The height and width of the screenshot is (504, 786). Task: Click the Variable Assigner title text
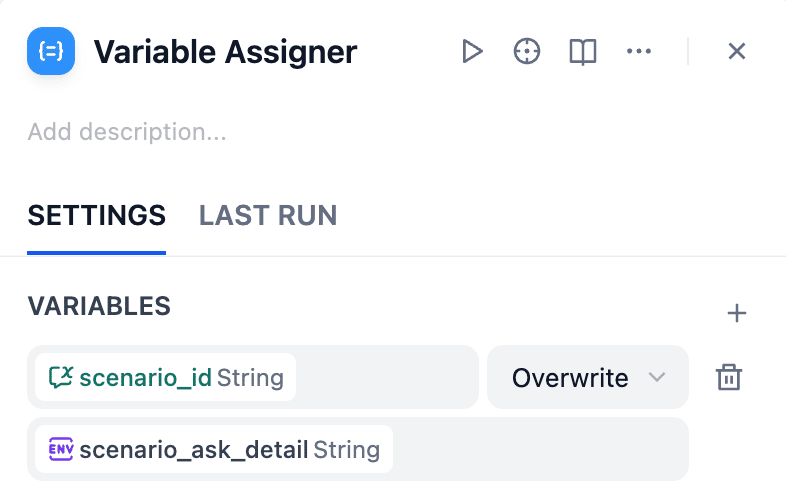(225, 52)
